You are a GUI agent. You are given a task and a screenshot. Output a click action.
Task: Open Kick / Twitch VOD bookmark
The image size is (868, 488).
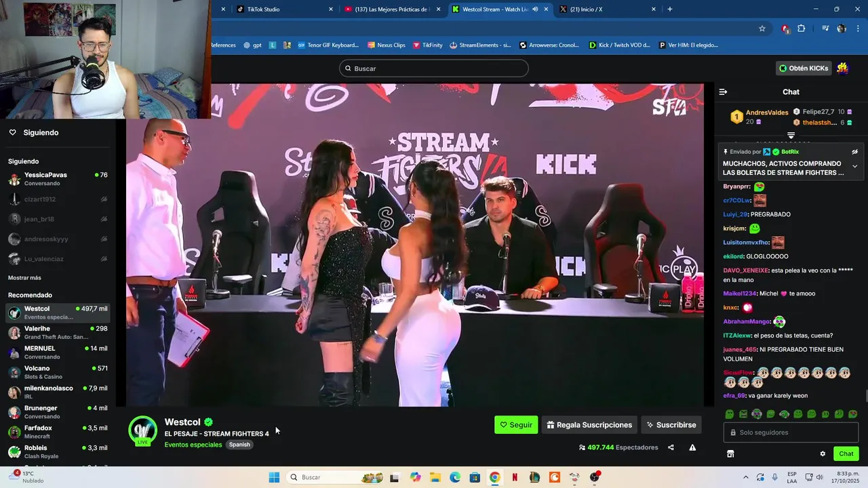coord(620,45)
